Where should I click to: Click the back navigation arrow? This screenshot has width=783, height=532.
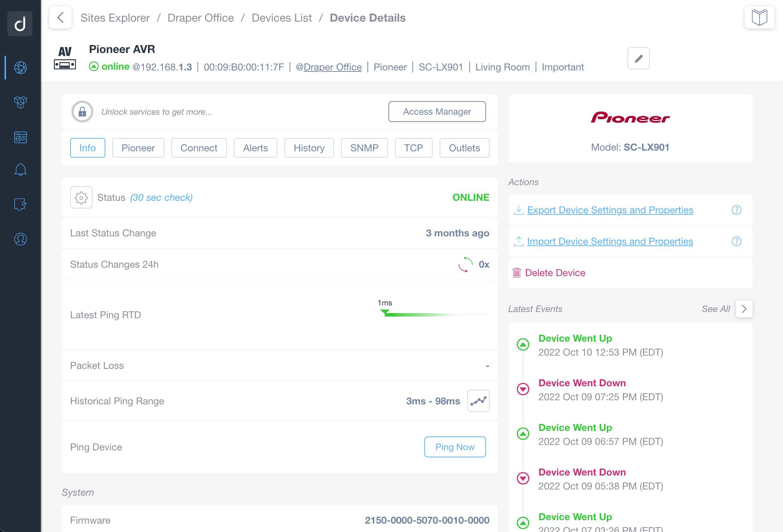(x=61, y=18)
